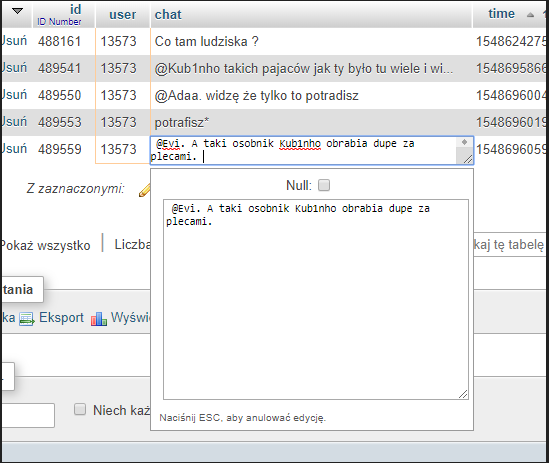Click the ascending sort arrow beside time
Image resolution: width=549 pixels, height=463 pixels.
(x=530, y=15)
